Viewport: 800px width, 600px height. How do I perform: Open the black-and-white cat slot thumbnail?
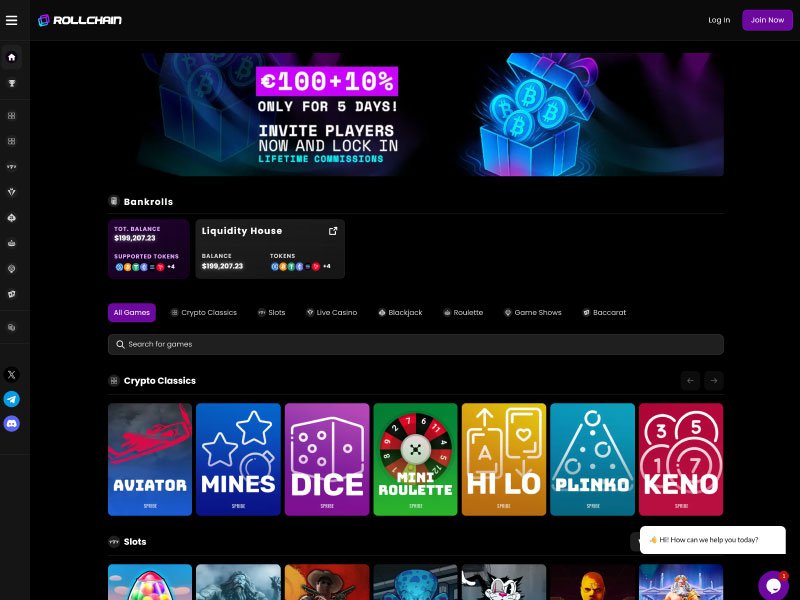(504, 582)
